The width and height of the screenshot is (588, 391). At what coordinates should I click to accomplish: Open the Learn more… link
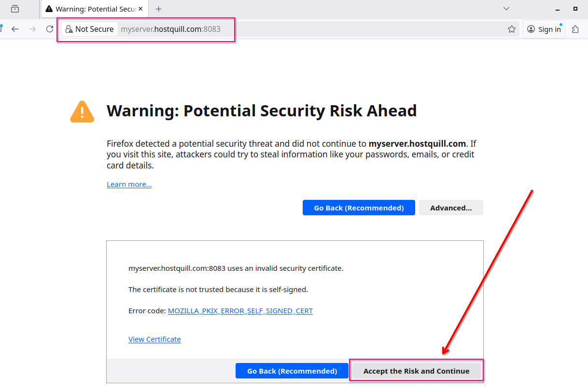coord(129,184)
